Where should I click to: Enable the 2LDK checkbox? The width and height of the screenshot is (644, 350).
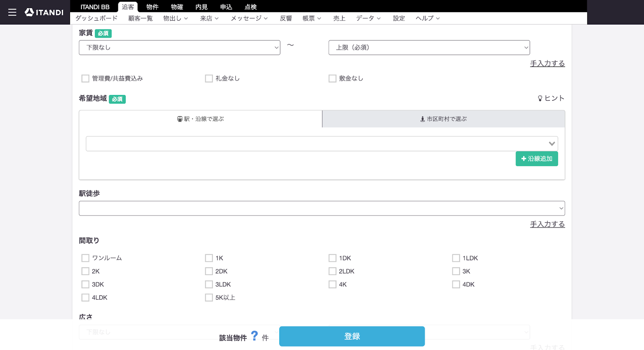point(332,271)
